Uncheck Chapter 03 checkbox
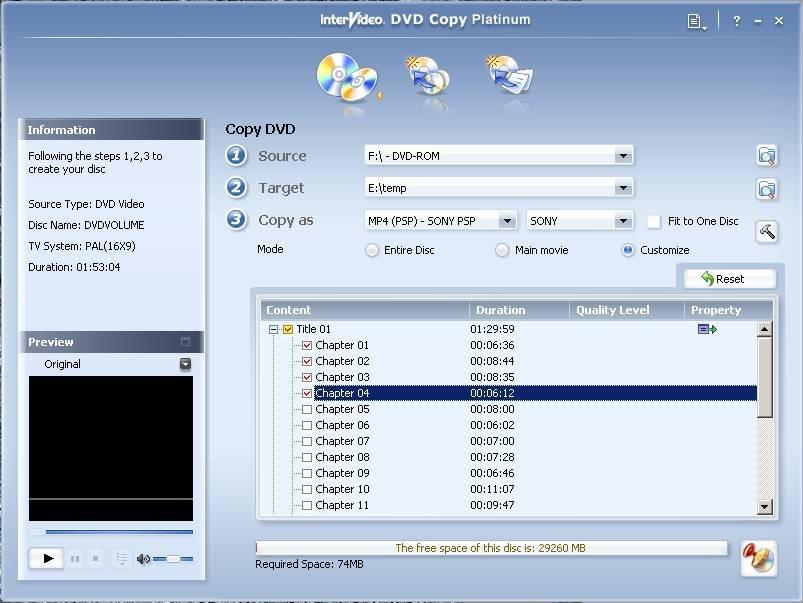This screenshot has height=603, width=803. click(x=307, y=377)
